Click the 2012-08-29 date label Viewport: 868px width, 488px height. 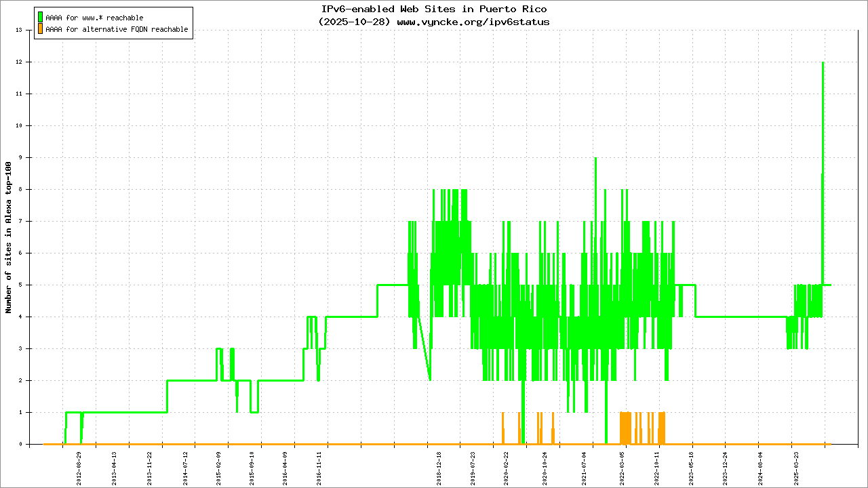point(79,466)
